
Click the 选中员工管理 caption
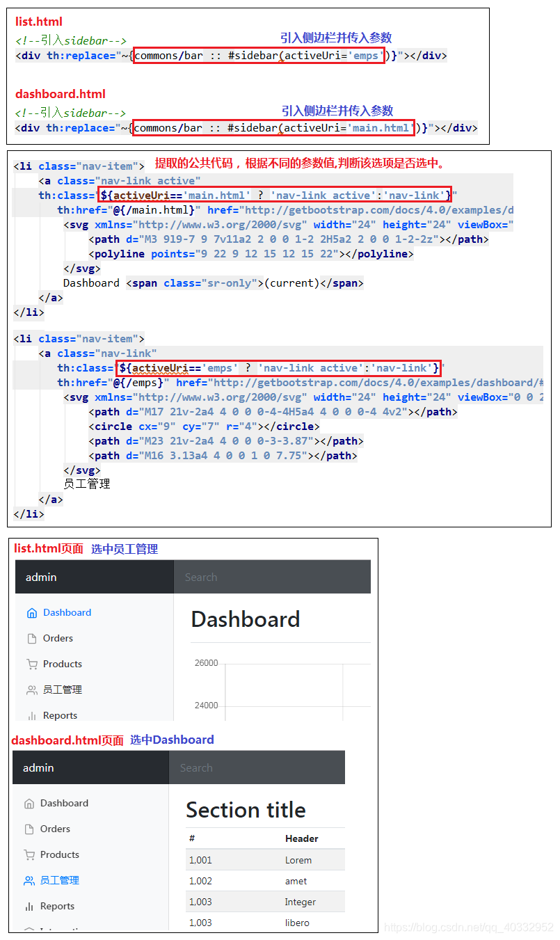click(x=125, y=549)
